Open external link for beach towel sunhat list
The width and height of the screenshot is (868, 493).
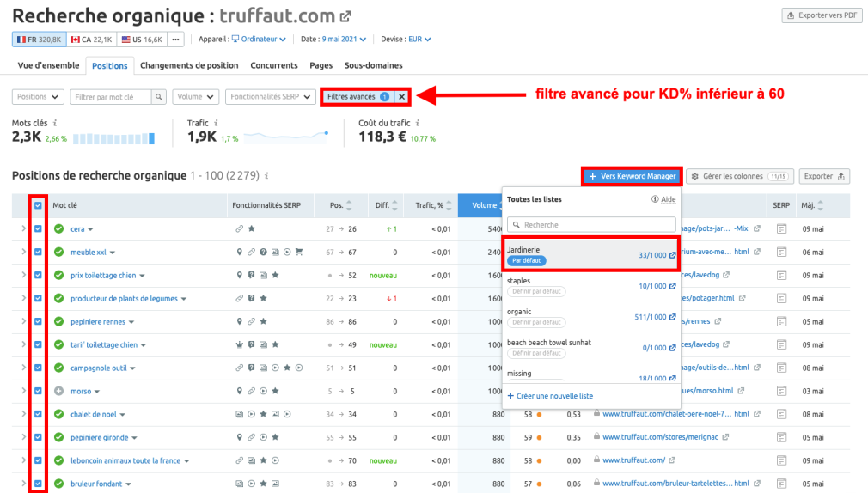tap(673, 348)
